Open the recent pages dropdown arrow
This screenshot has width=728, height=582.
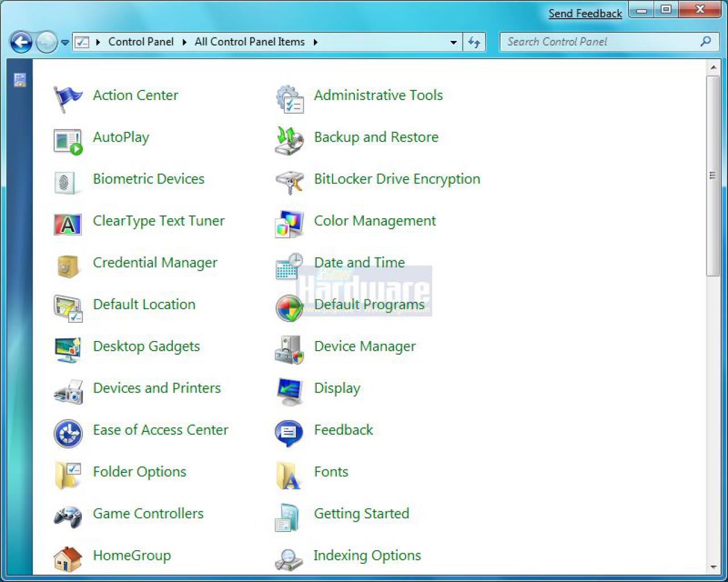[x=65, y=43]
